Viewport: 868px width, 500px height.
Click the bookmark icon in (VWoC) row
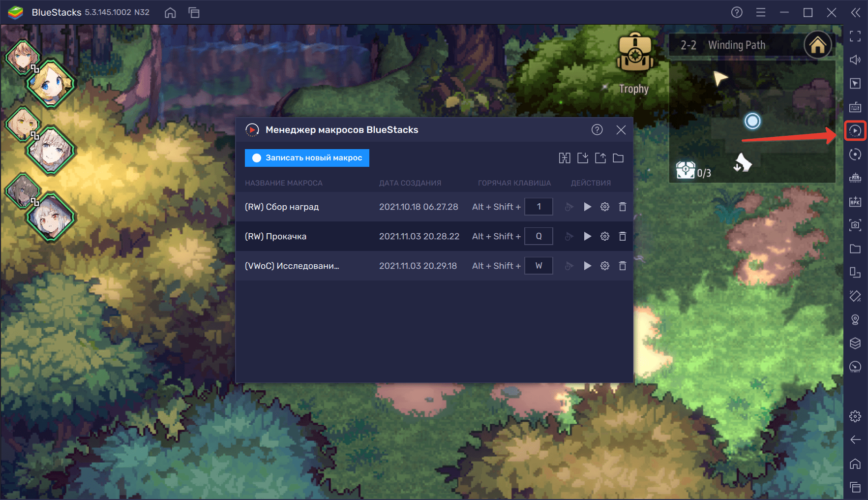[569, 266]
